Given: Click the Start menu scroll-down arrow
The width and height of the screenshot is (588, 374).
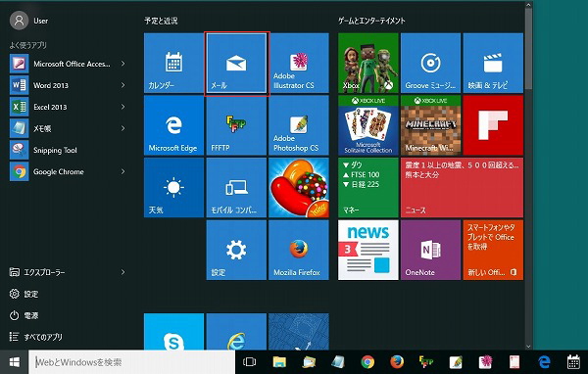Looking at the screenshot, I should [x=528, y=347].
